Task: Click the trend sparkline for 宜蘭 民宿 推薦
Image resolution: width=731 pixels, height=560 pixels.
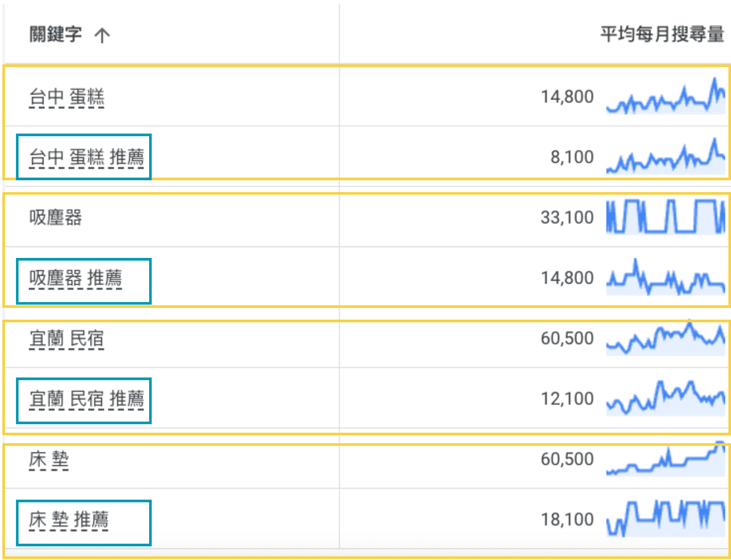Action: [666, 398]
